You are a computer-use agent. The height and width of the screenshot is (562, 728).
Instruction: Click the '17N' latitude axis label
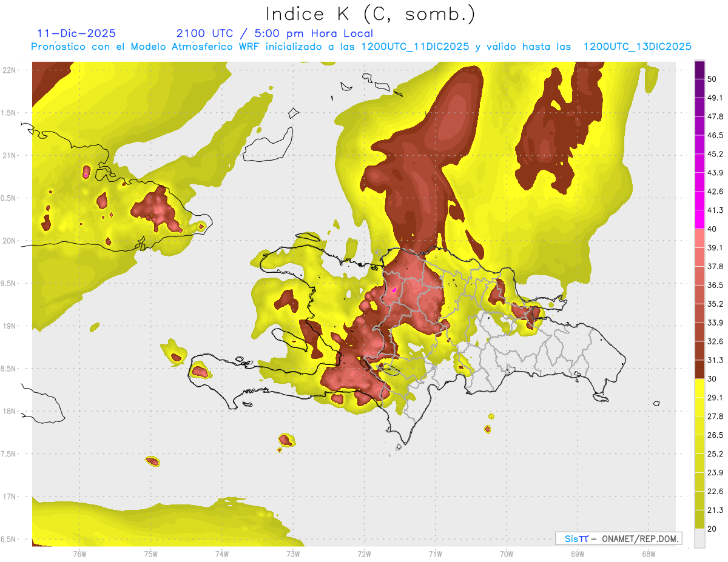point(10,497)
